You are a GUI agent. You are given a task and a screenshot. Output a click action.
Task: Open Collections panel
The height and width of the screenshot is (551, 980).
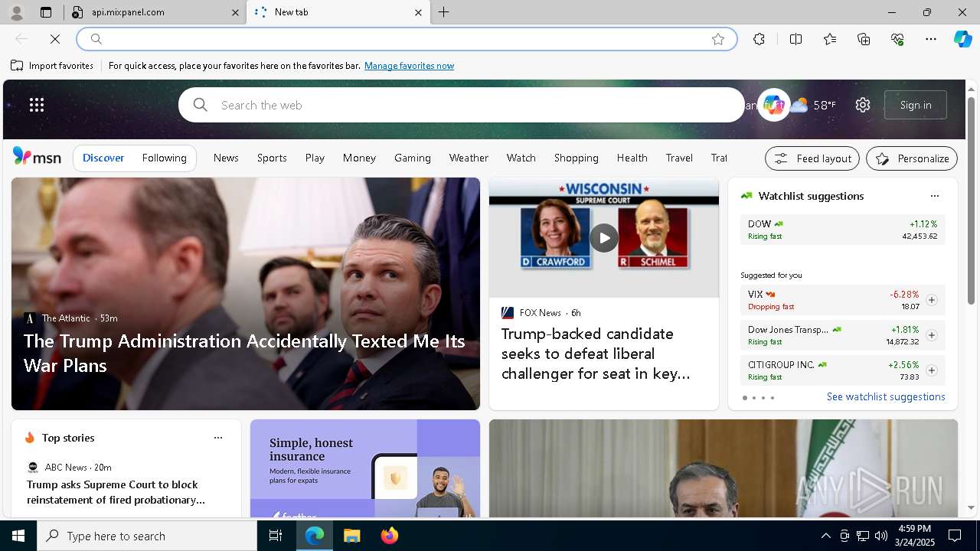pos(864,39)
